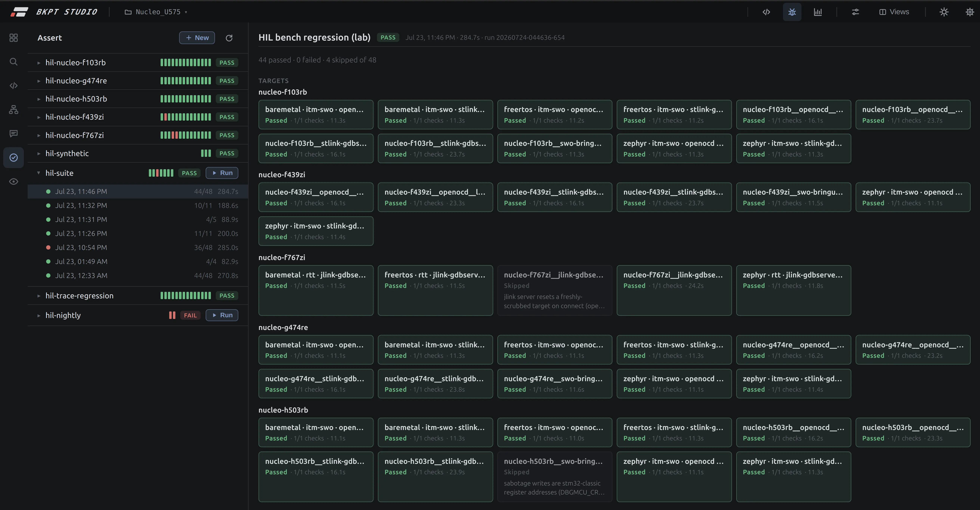980x510 pixels.
Task: Open nucleo-g474re__stlink-gdb 16.1s card
Action: [x=316, y=384]
